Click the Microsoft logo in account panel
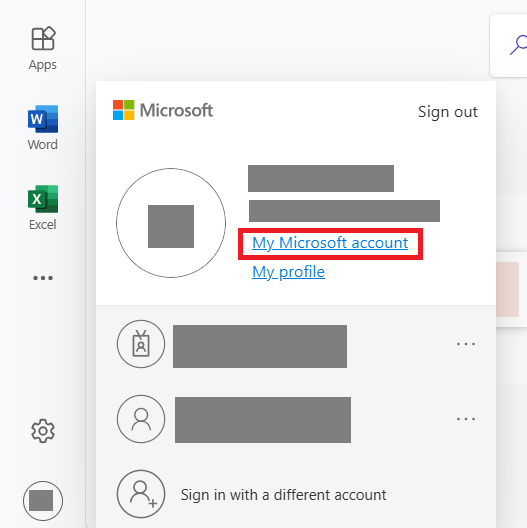Screen dimensions: 527x528 coord(163,110)
